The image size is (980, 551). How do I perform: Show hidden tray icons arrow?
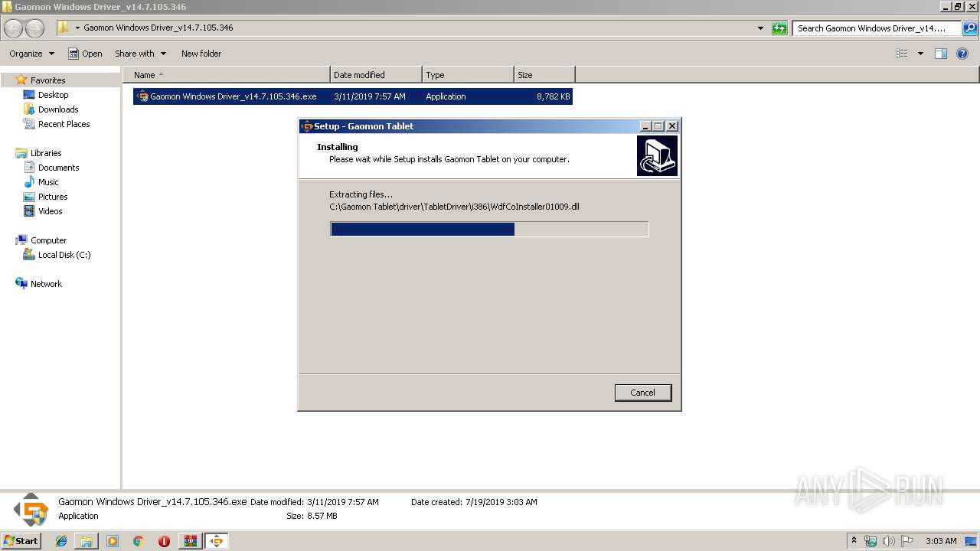coord(854,541)
